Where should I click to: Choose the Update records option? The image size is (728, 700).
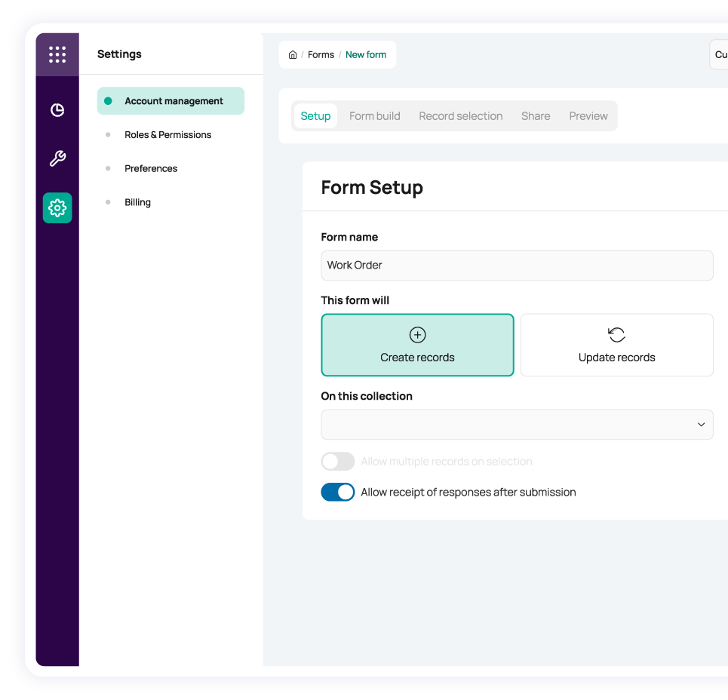tap(616, 345)
